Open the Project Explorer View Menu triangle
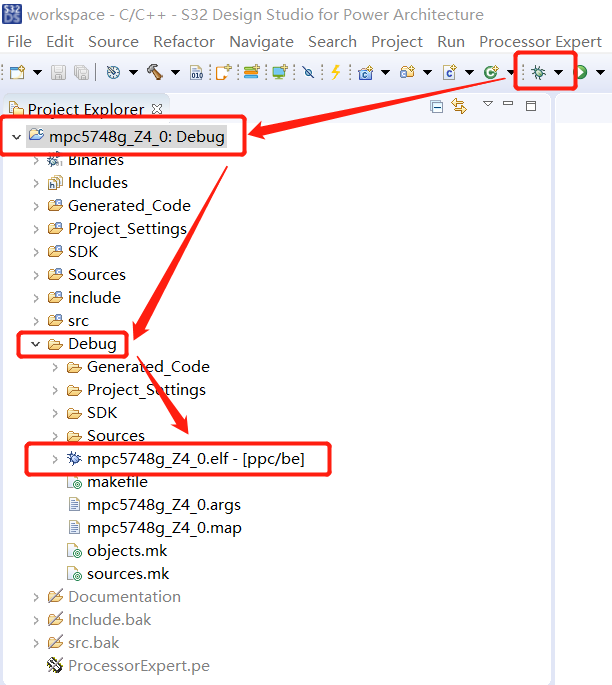 click(x=488, y=104)
